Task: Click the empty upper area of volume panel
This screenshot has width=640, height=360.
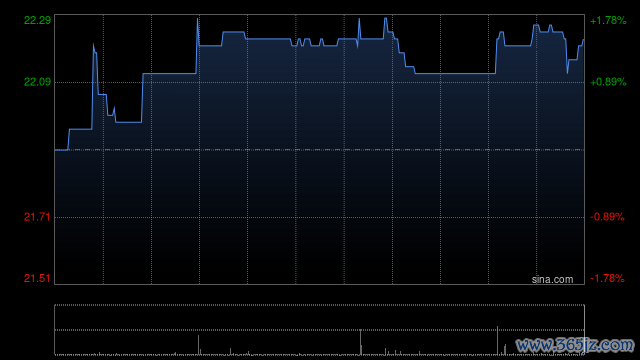Action: pos(319,317)
